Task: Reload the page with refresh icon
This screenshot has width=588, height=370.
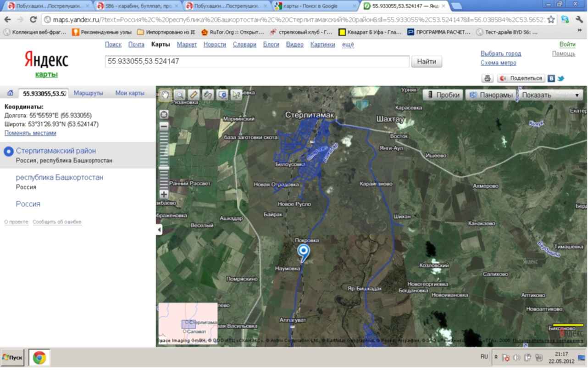Action: tap(33, 20)
